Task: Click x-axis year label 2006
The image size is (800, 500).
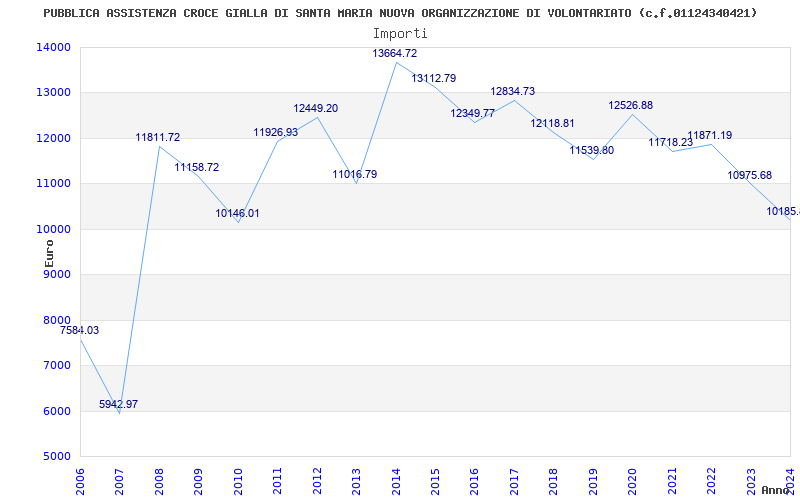Action: click(80, 481)
